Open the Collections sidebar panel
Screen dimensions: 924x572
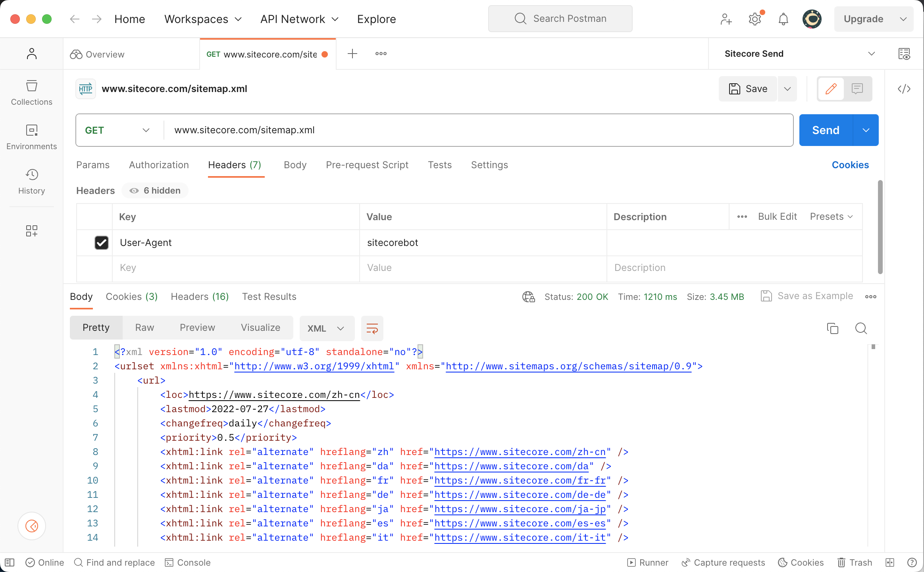pyautogui.click(x=31, y=93)
